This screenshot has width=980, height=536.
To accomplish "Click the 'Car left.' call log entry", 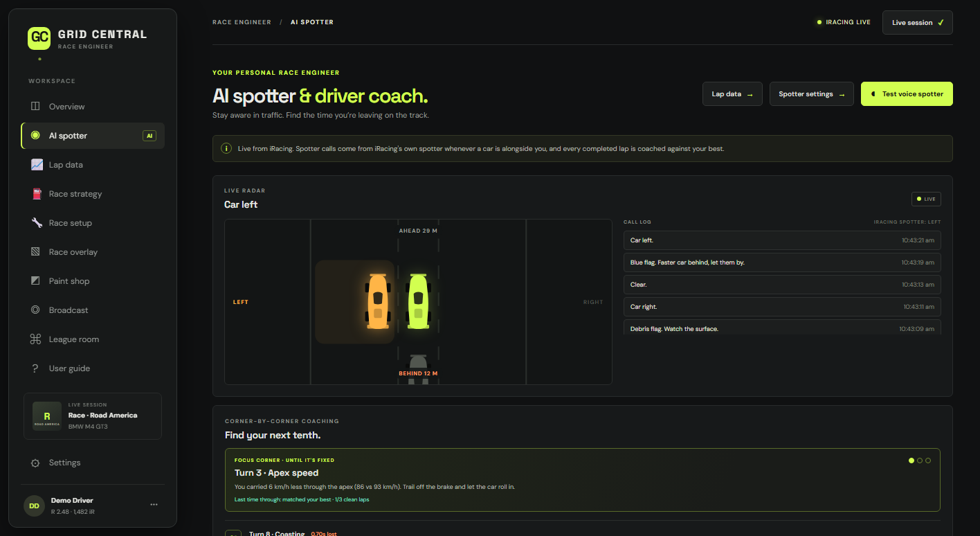I will click(x=782, y=240).
